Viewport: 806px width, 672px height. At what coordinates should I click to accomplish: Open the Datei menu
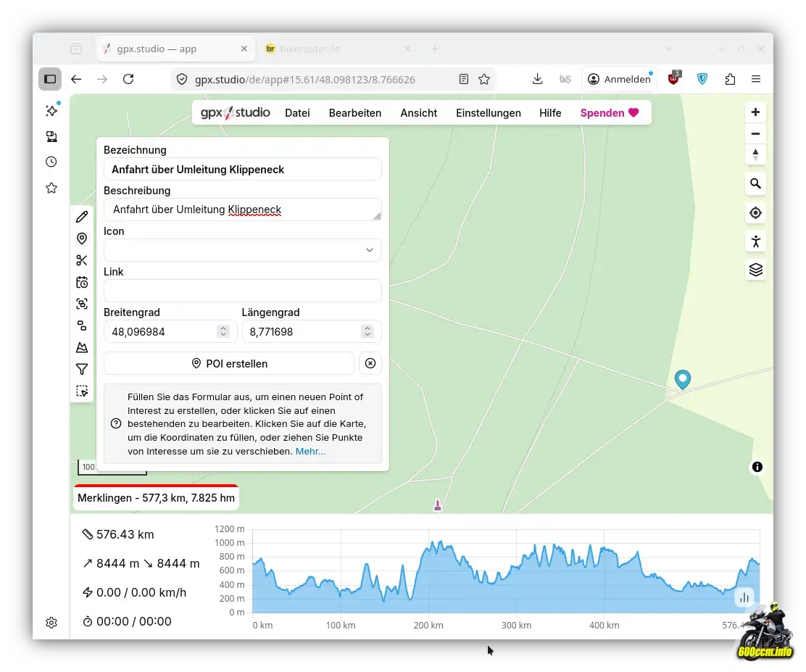(x=297, y=113)
